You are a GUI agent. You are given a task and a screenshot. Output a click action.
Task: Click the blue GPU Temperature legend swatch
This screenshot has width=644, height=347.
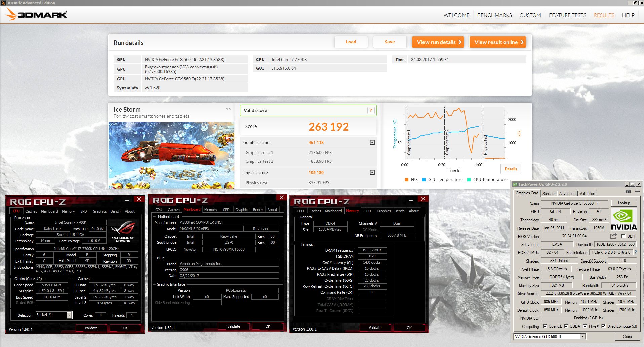coord(424,180)
